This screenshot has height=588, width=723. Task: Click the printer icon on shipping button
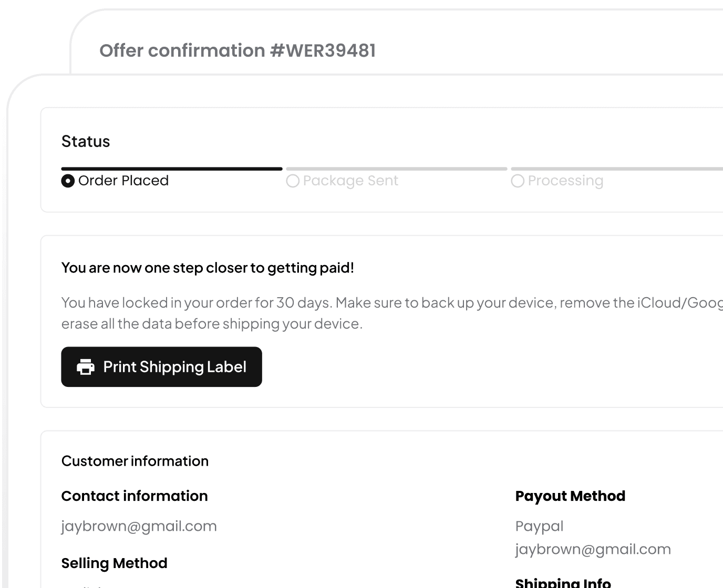click(x=86, y=367)
